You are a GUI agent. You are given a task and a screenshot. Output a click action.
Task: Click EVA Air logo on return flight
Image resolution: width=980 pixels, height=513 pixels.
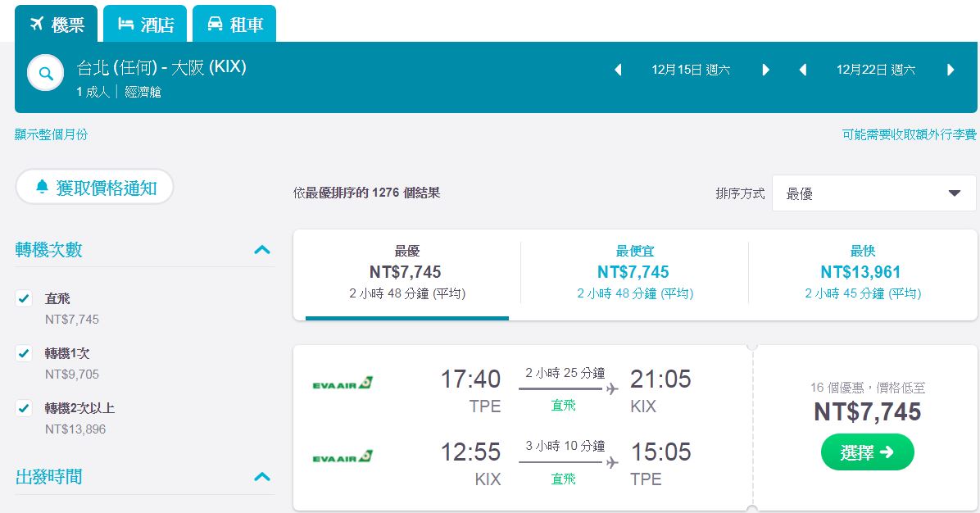tap(343, 456)
